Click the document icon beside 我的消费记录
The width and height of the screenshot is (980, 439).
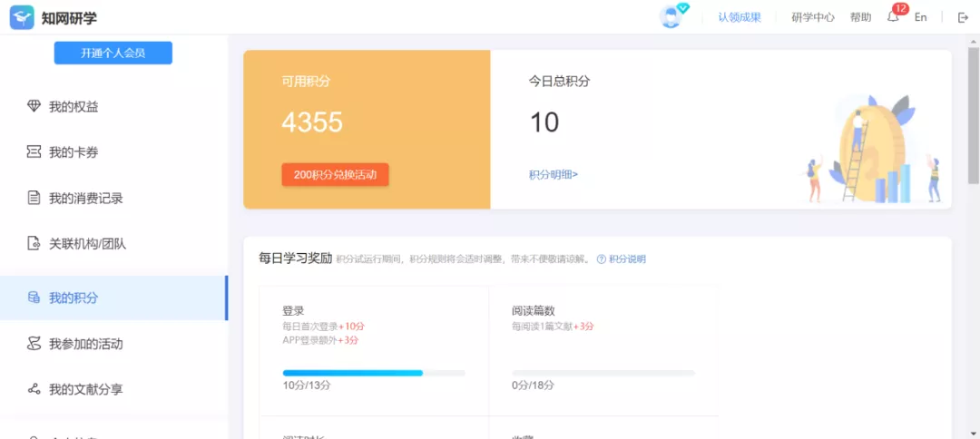34,198
